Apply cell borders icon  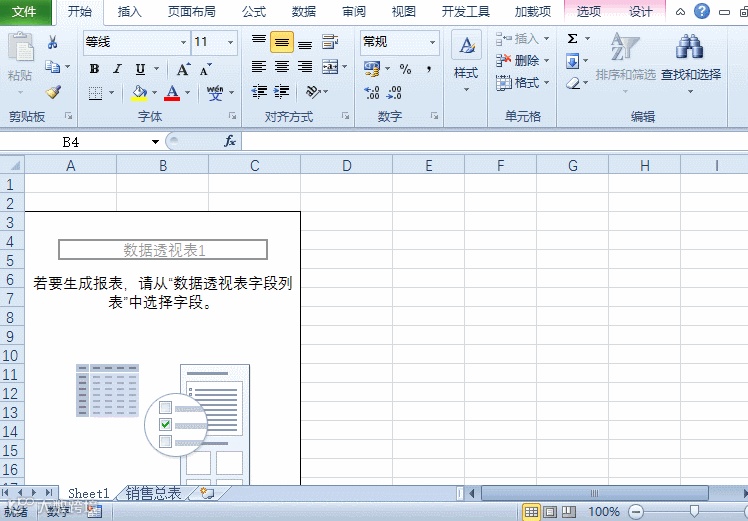[95, 93]
